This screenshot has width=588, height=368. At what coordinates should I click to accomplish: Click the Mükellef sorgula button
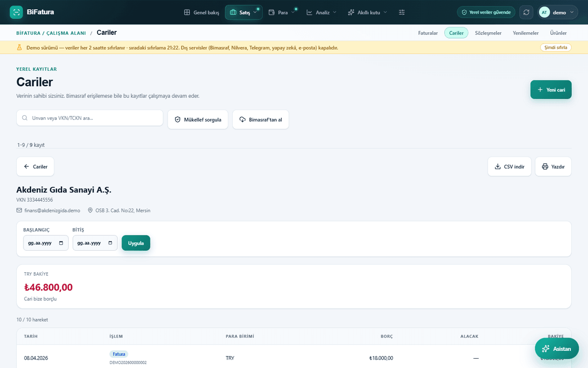click(x=198, y=119)
